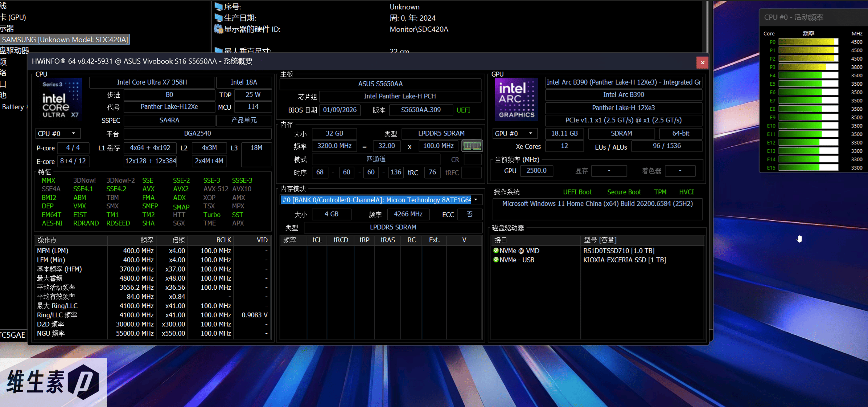Close the HWiNFO system summary window
Image resolution: width=868 pixels, height=407 pixels.
click(702, 62)
